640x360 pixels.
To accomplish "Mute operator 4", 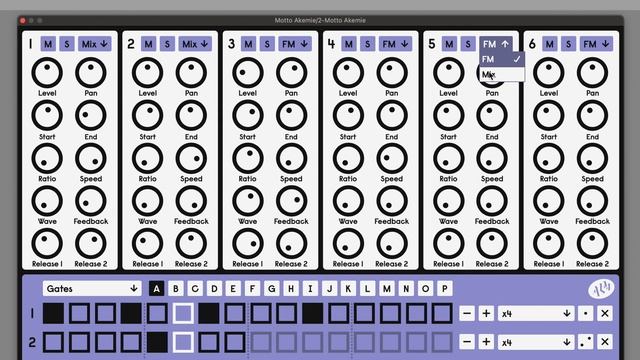I will [349, 44].
